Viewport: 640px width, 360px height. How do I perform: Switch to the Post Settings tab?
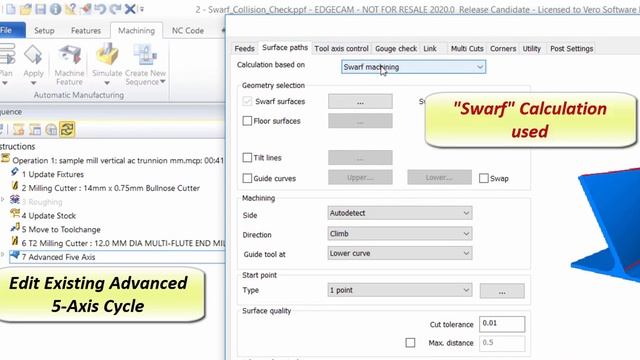tap(571, 49)
